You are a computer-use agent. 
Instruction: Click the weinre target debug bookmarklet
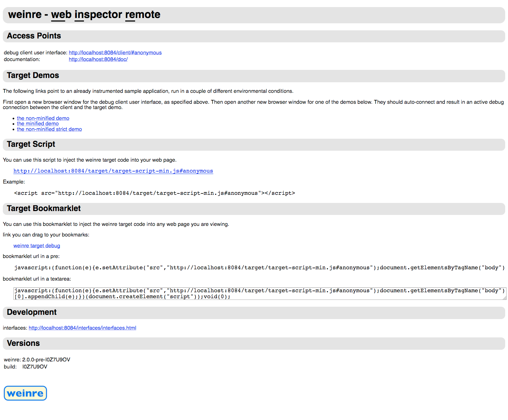(37, 246)
